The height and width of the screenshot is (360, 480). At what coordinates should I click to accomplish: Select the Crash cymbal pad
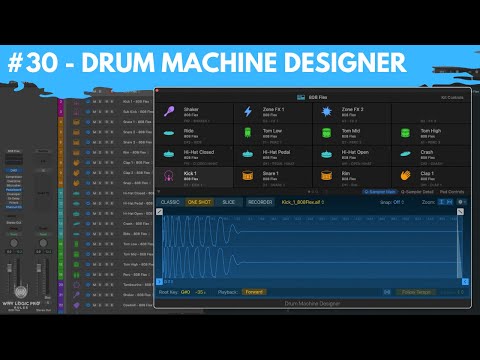[431, 156]
